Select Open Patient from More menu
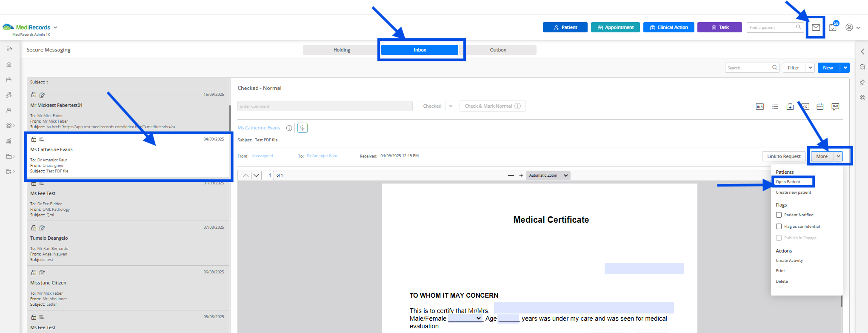Image resolution: width=868 pixels, height=333 pixels. click(788, 182)
